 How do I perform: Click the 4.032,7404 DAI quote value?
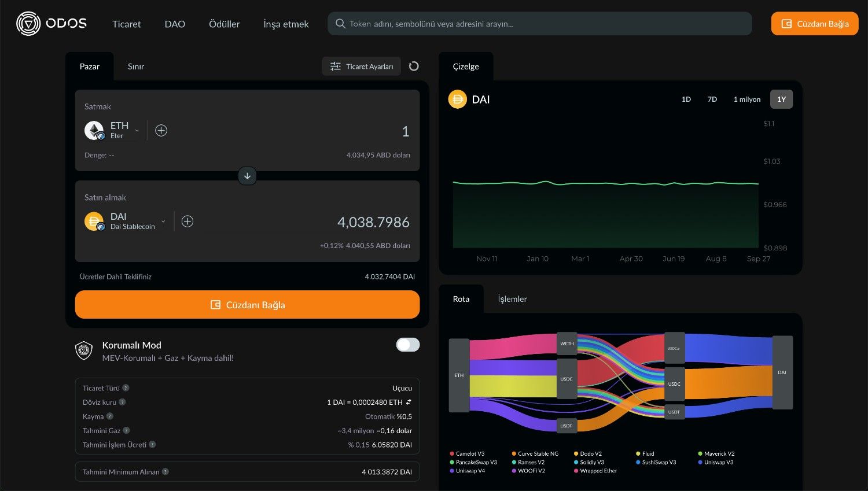[389, 276]
